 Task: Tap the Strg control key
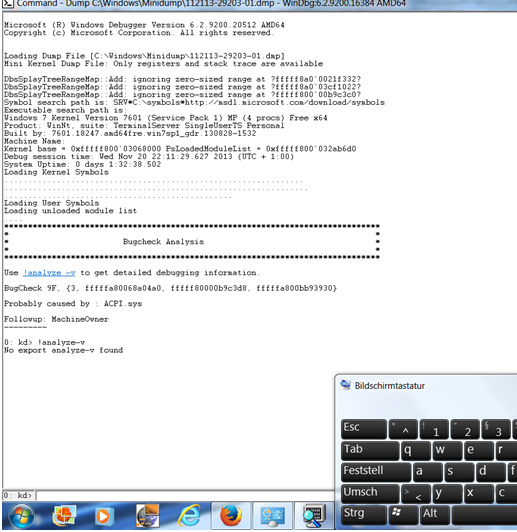(x=364, y=515)
